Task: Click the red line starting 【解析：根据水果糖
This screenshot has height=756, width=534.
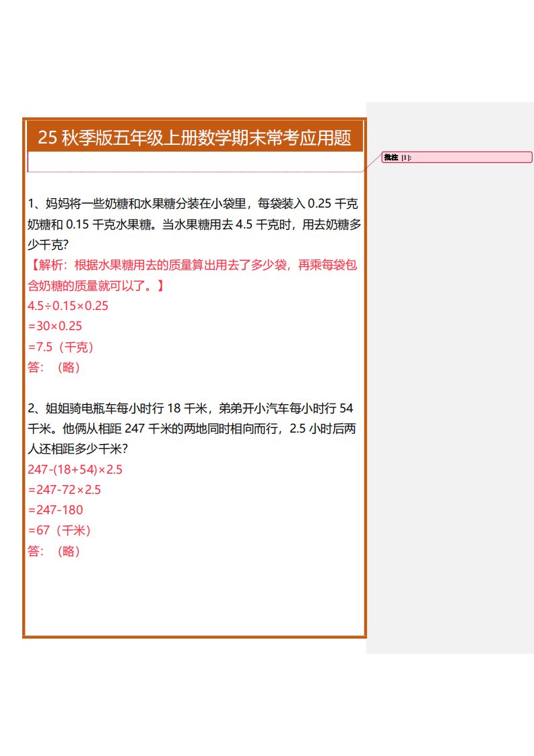Action: coord(193,265)
